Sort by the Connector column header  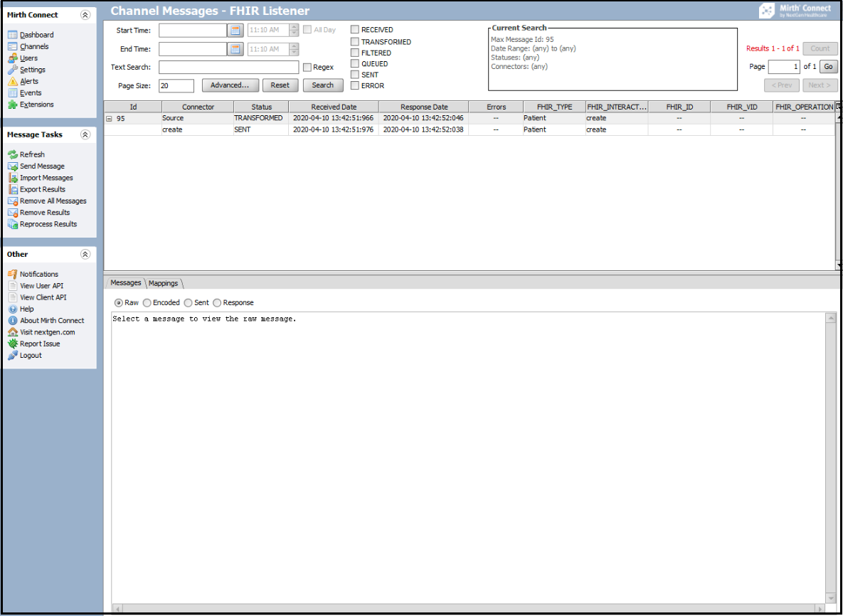coord(198,107)
